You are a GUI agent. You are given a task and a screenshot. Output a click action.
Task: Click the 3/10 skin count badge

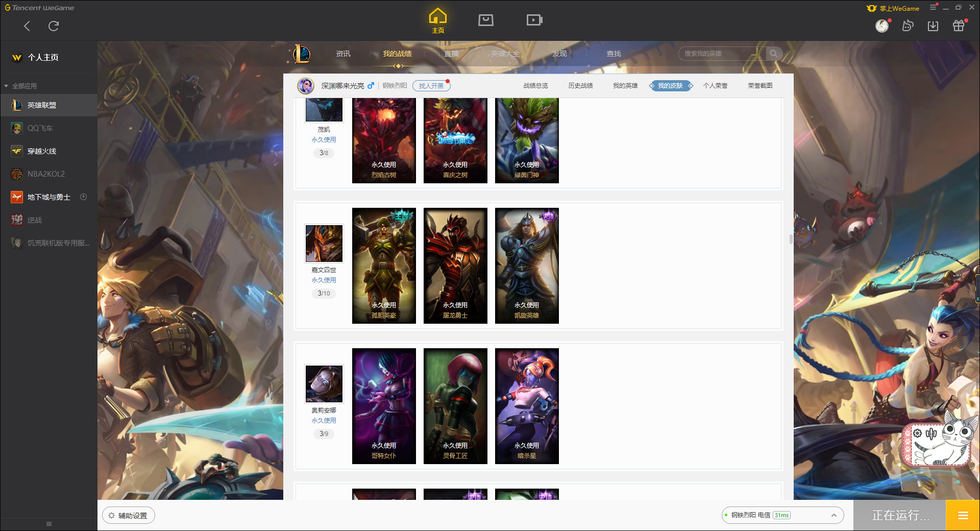click(x=324, y=293)
